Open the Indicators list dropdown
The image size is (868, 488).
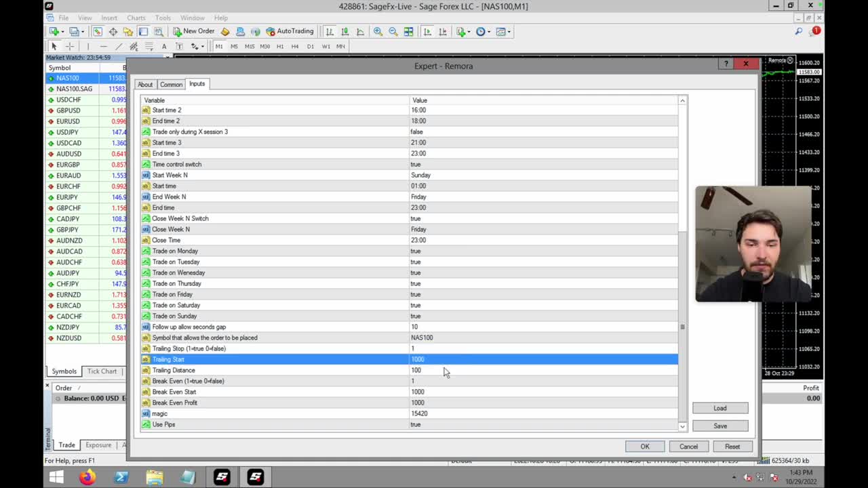(463, 31)
